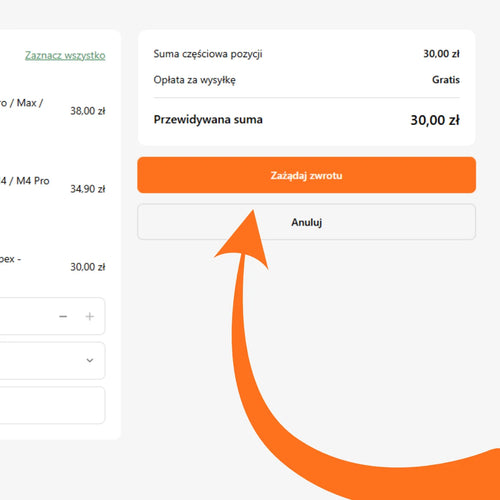
Task: Click the Gratis shipping value
Action: coord(446,80)
